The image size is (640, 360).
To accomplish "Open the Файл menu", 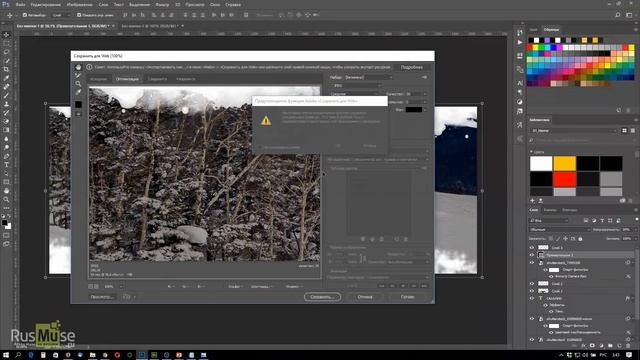I will tap(20, 4).
